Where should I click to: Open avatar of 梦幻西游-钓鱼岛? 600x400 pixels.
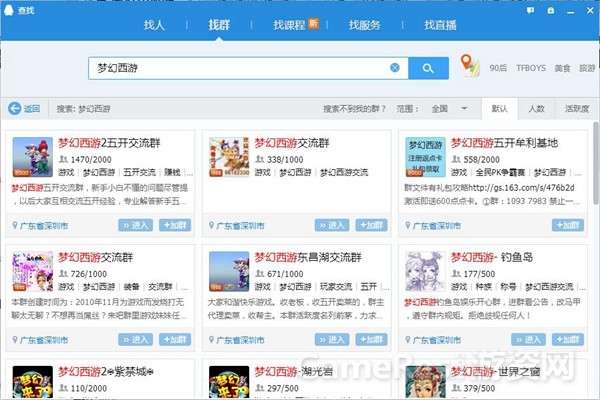coord(426,271)
